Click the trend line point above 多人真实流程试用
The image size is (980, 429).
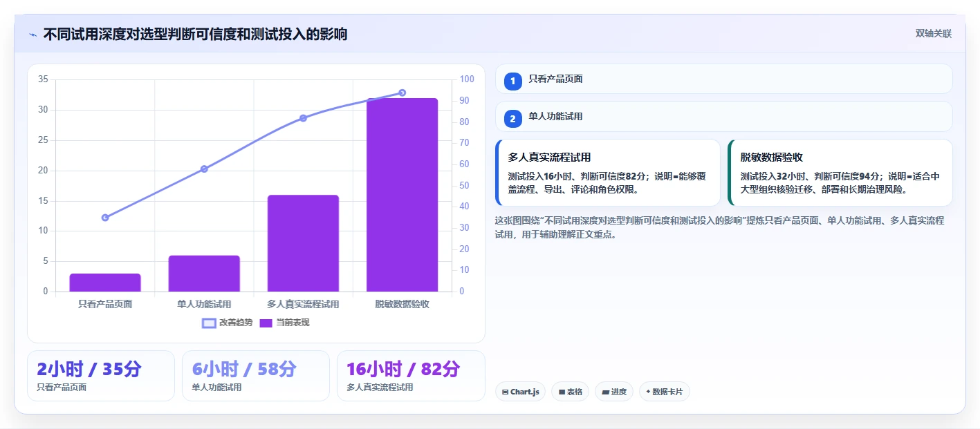(x=303, y=118)
